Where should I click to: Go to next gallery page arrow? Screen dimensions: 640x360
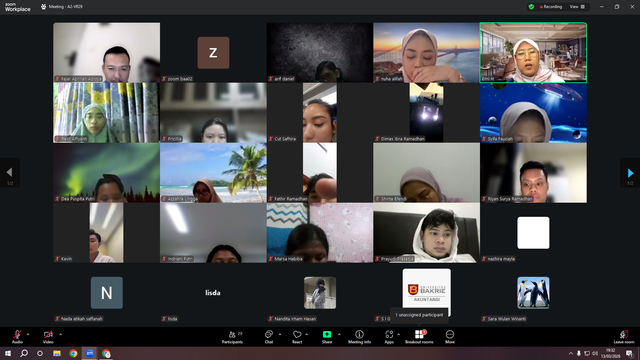click(630, 173)
